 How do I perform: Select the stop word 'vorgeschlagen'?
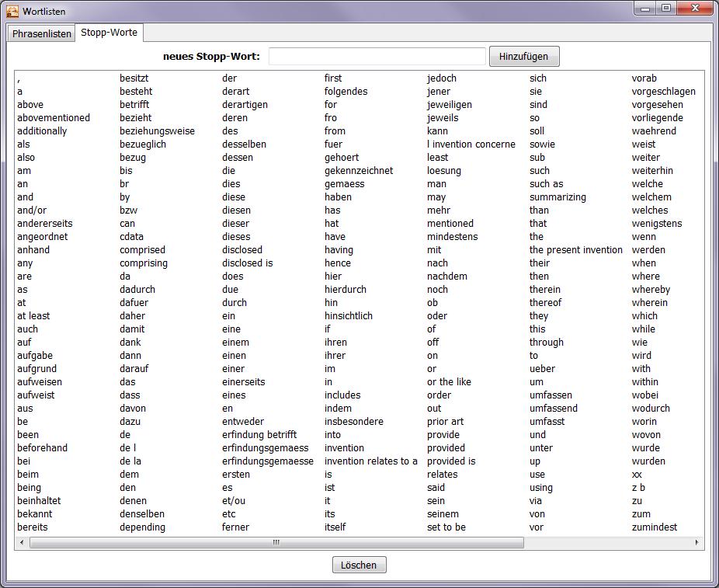[x=664, y=92]
